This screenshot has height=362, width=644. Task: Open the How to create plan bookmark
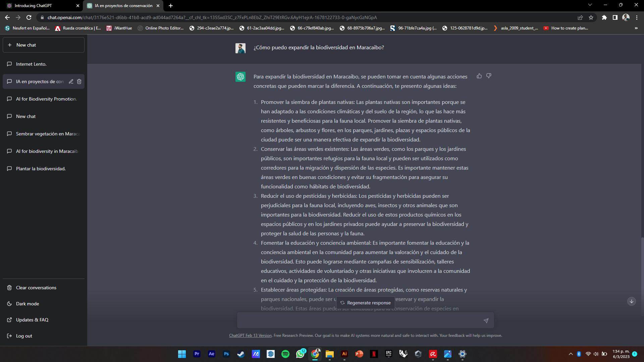pos(566,28)
